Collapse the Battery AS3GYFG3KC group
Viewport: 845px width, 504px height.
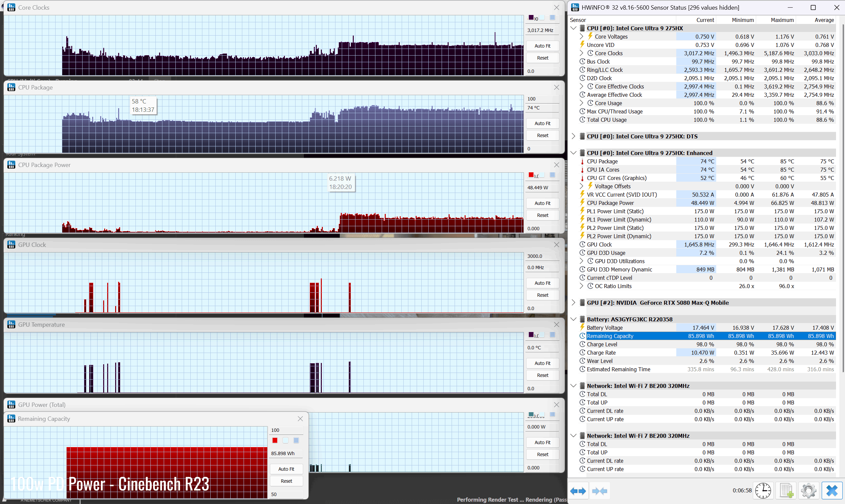pos(573,319)
